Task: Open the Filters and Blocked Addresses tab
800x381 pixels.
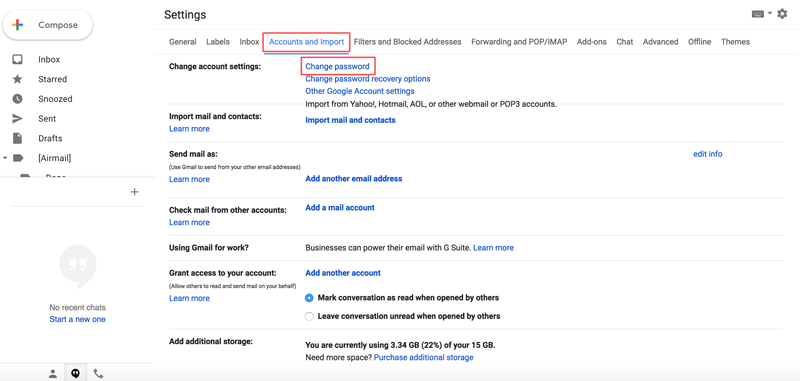Action: click(x=407, y=42)
